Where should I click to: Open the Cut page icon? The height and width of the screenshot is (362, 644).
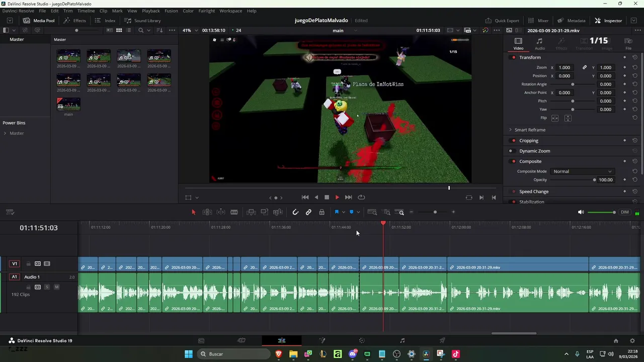[242, 340]
